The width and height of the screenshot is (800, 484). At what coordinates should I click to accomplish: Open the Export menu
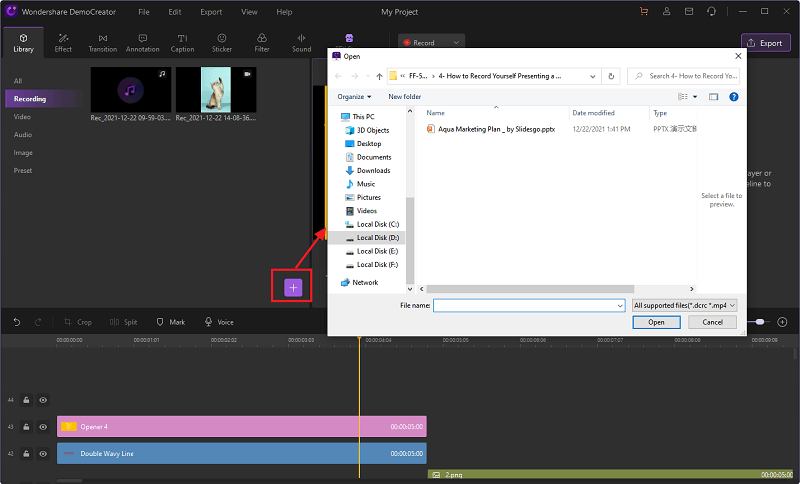pos(211,12)
